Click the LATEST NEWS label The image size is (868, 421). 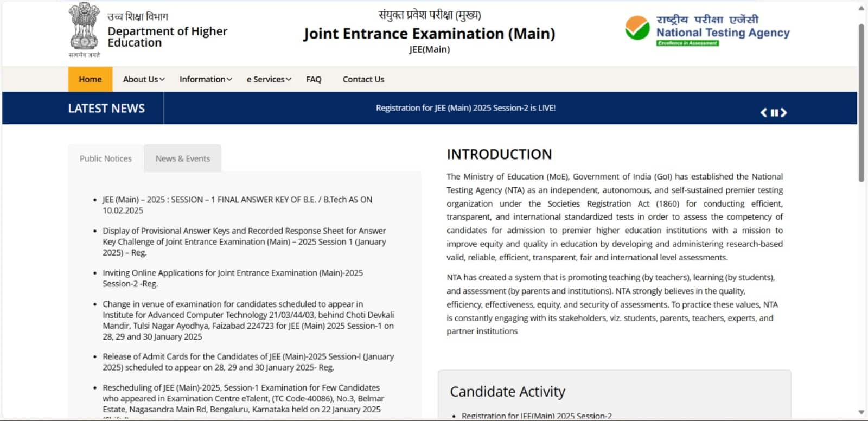106,109
